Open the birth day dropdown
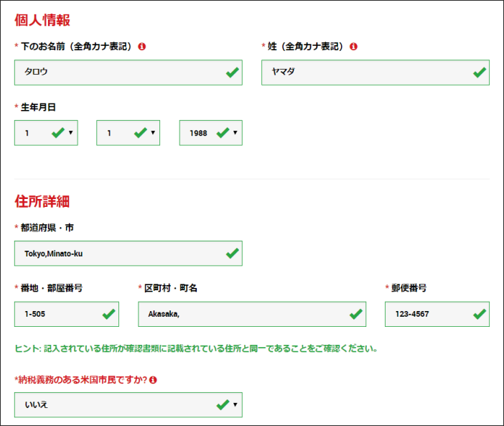Screen dimensions: 504x426 pyautogui.click(x=46, y=133)
